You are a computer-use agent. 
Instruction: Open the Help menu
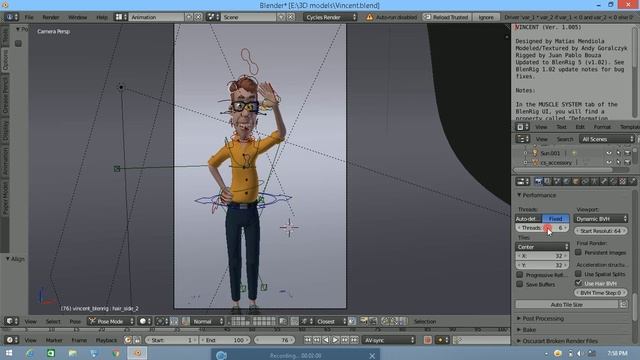(102, 17)
